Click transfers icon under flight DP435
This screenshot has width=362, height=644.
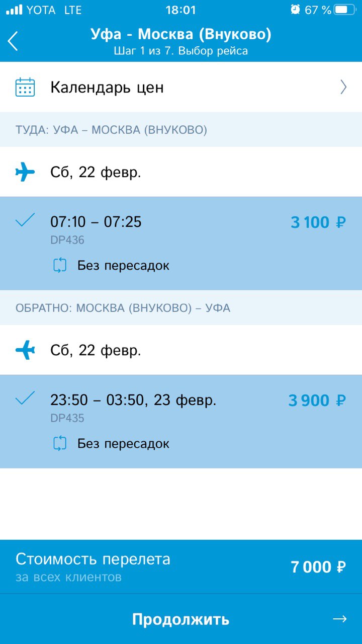pyautogui.click(x=60, y=443)
